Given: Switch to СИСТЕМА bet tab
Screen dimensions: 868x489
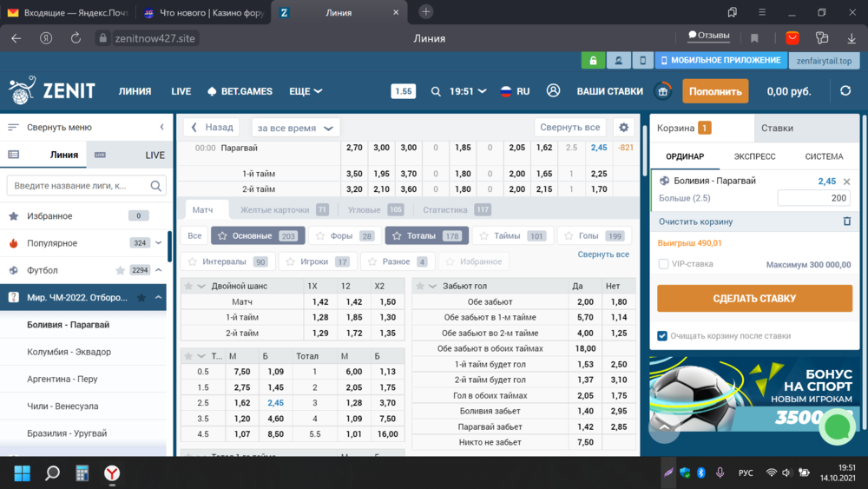Looking at the screenshot, I should point(824,156).
